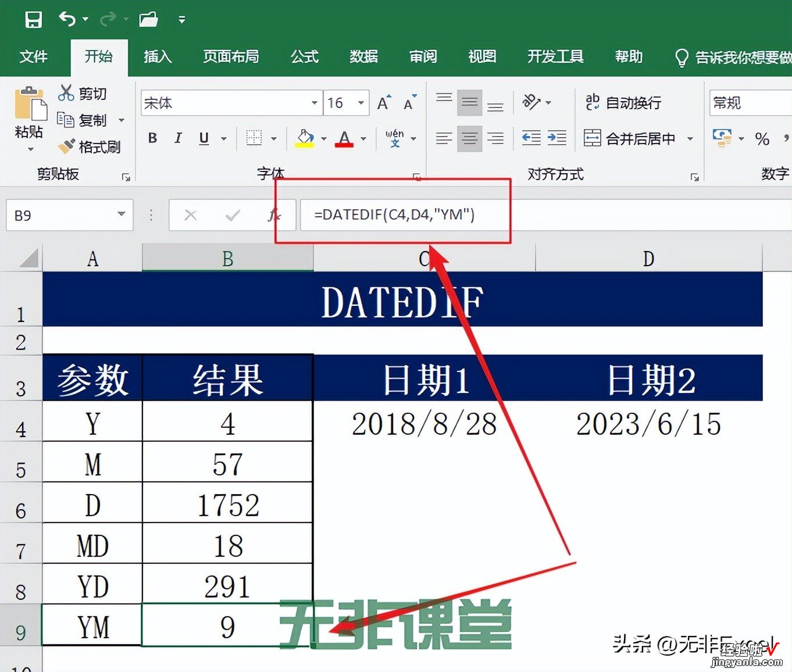Toggle bold formatting

point(152,138)
